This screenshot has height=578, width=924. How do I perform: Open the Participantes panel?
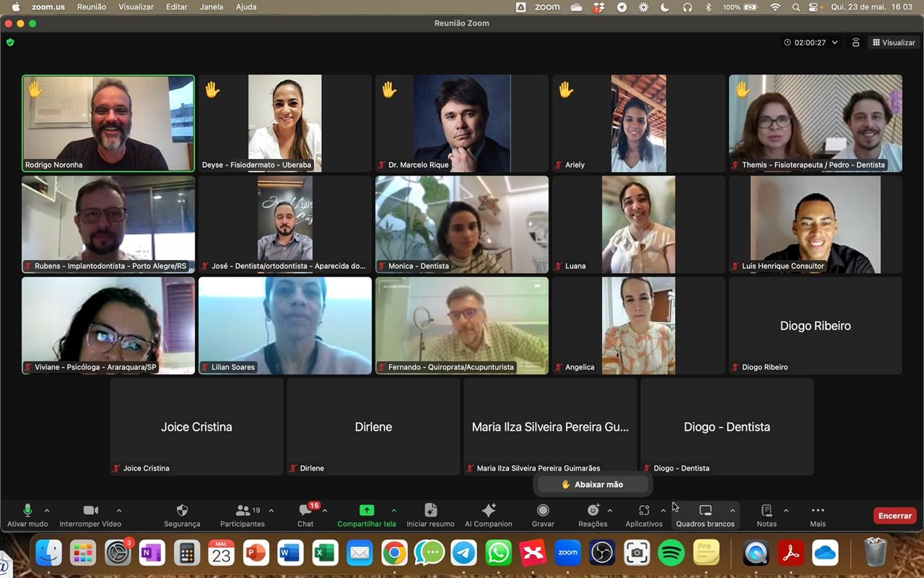click(243, 514)
